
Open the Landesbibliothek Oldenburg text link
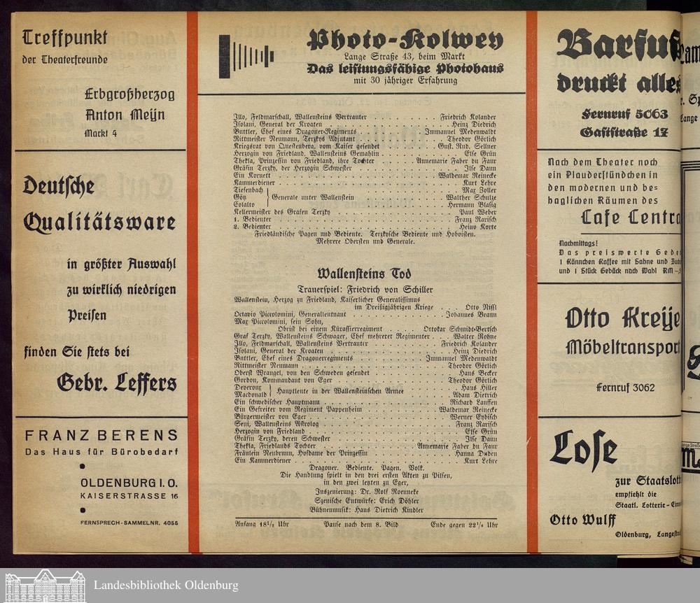166,586
